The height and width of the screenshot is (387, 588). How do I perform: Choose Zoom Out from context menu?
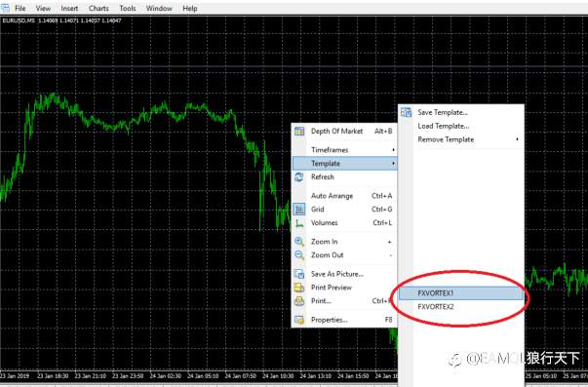344,255
